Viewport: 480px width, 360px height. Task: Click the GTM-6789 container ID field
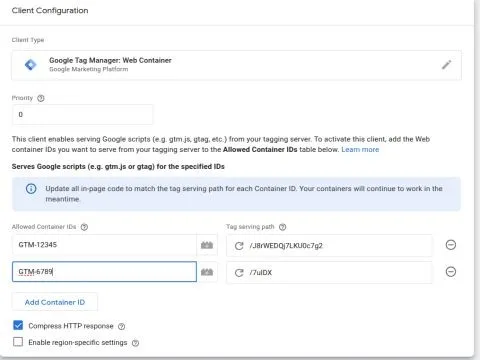coord(104,272)
